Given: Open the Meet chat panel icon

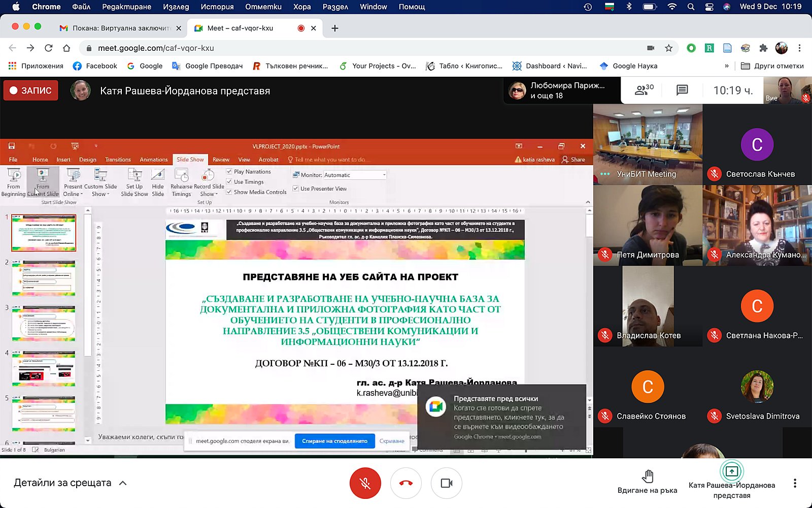Looking at the screenshot, I should (x=682, y=90).
